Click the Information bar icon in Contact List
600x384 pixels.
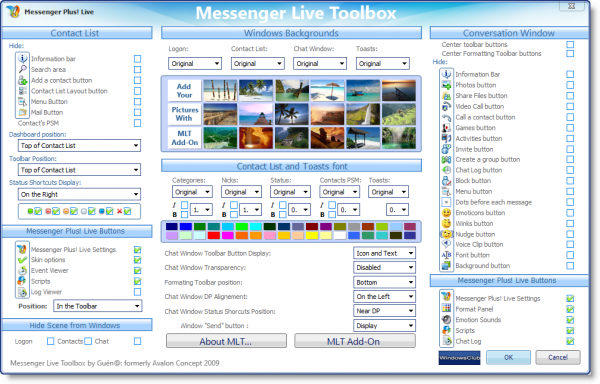[x=23, y=59]
